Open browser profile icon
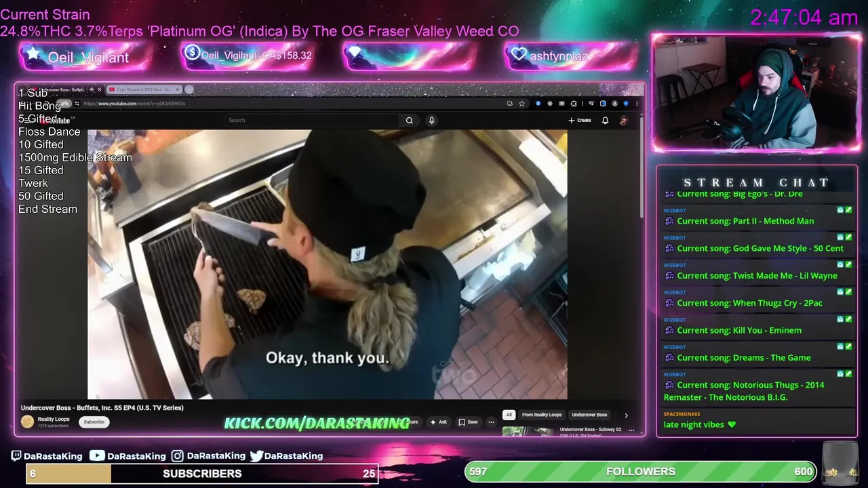This screenshot has width=868, height=488. coord(614,104)
